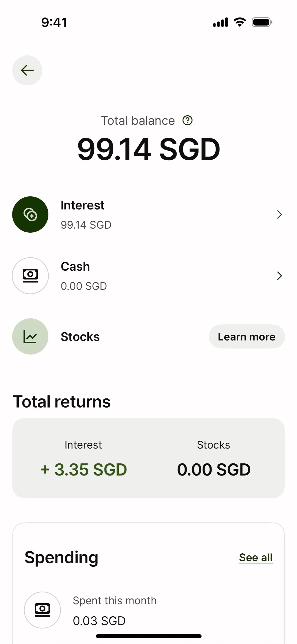
Task: Tap the Interest returns +3.35 SGD value
Action: click(x=84, y=469)
